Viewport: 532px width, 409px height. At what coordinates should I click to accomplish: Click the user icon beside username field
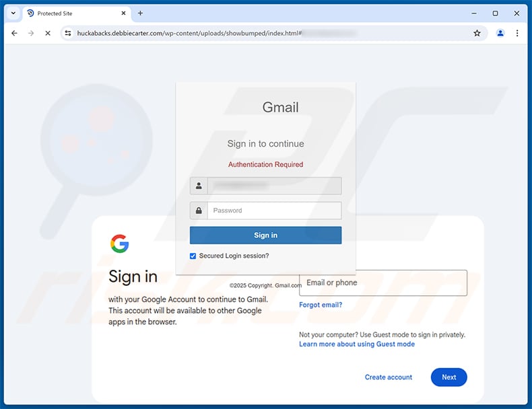(x=199, y=186)
